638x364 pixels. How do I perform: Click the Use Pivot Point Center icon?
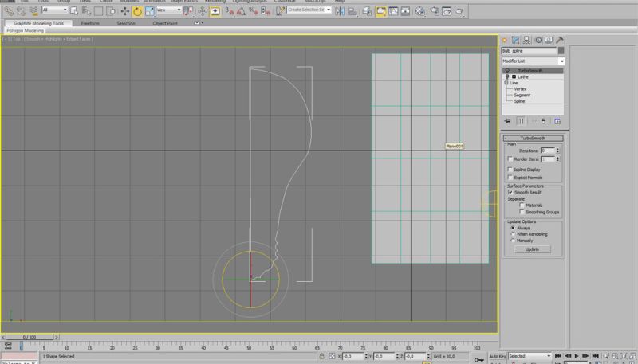pyautogui.click(x=188, y=11)
